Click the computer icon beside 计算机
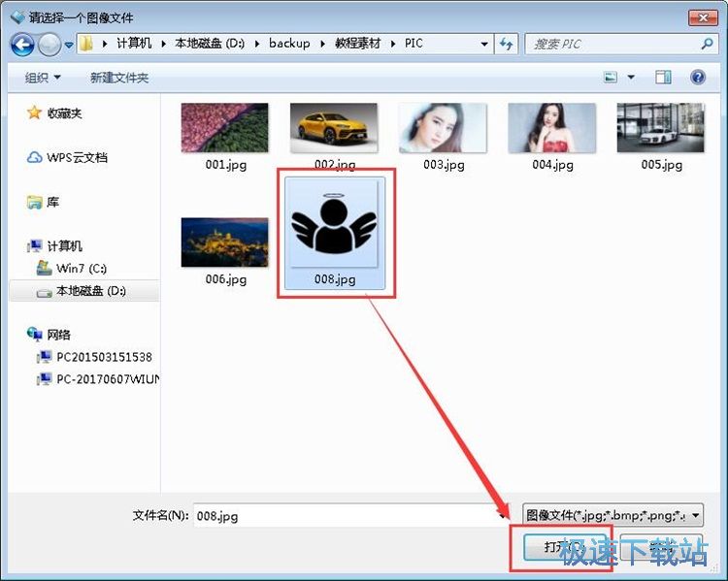The width and height of the screenshot is (728, 581). pyautogui.click(x=35, y=246)
